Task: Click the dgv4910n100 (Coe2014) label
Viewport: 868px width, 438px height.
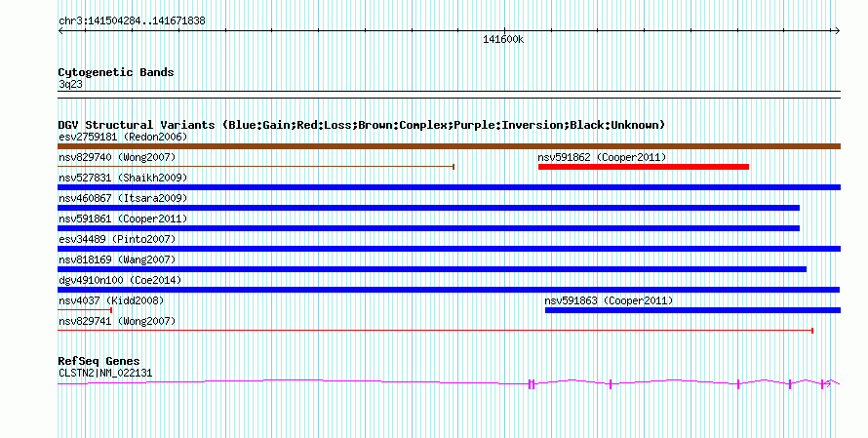Action: pos(120,280)
